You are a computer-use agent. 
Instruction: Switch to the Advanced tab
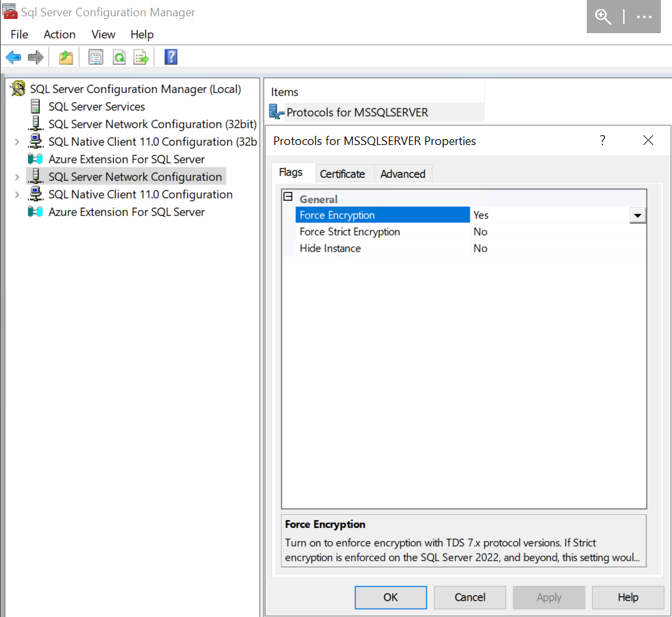point(403,174)
